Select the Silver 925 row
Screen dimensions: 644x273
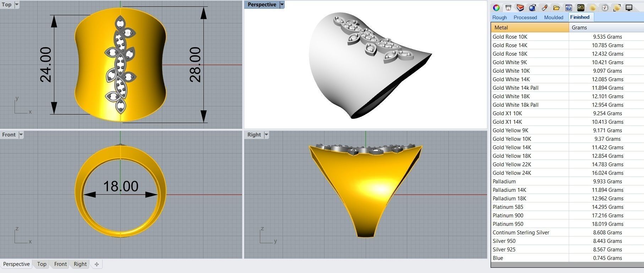567,249
